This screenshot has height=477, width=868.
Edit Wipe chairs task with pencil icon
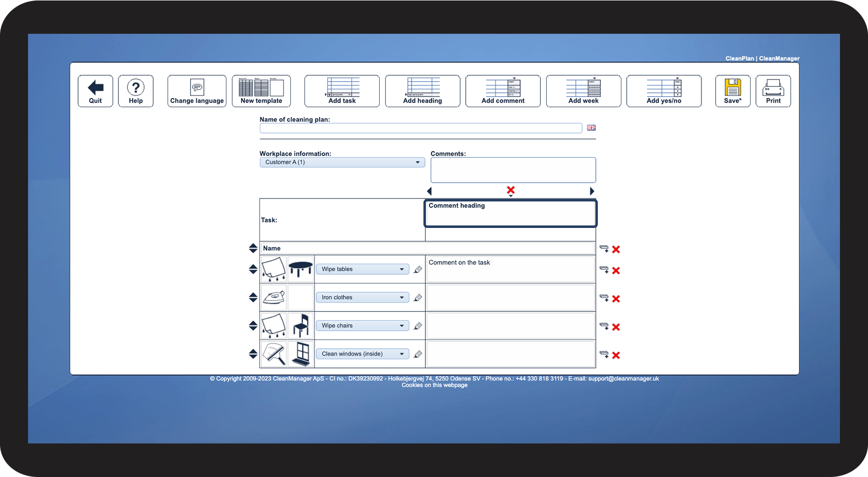[418, 326]
